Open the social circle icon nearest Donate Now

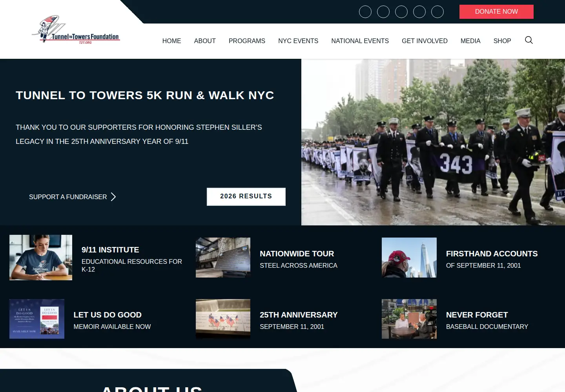pyautogui.click(x=437, y=12)
